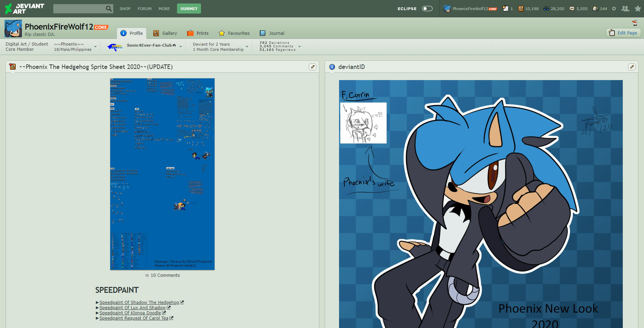Click the '762 Deviations' statistic

point(274,43)
